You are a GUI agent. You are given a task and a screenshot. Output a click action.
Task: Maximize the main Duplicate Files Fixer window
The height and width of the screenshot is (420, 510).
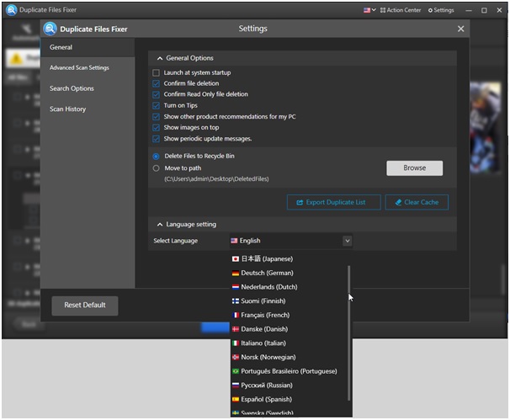tap(484, 10)
